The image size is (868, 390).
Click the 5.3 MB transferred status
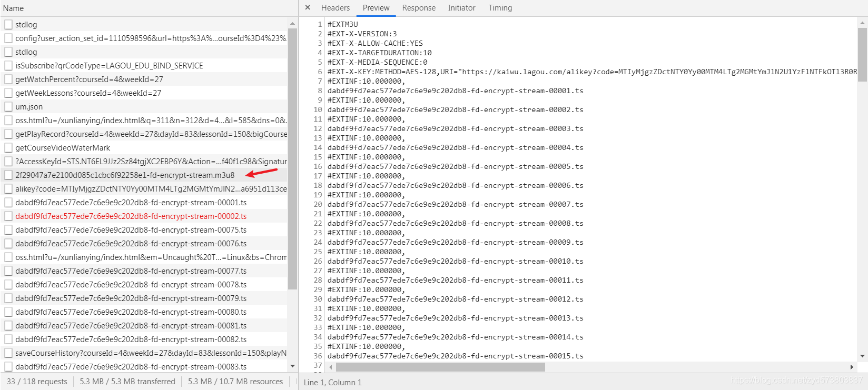coord(127,382)
